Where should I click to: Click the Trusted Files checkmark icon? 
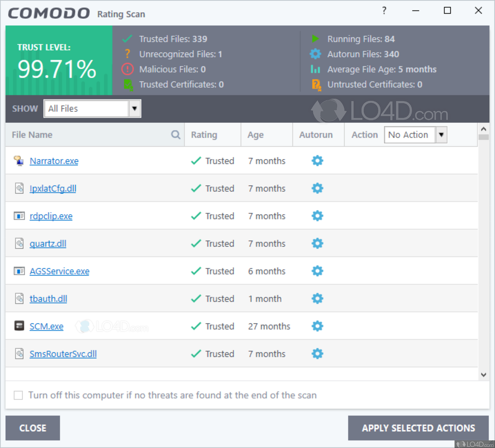click(127, 39)
